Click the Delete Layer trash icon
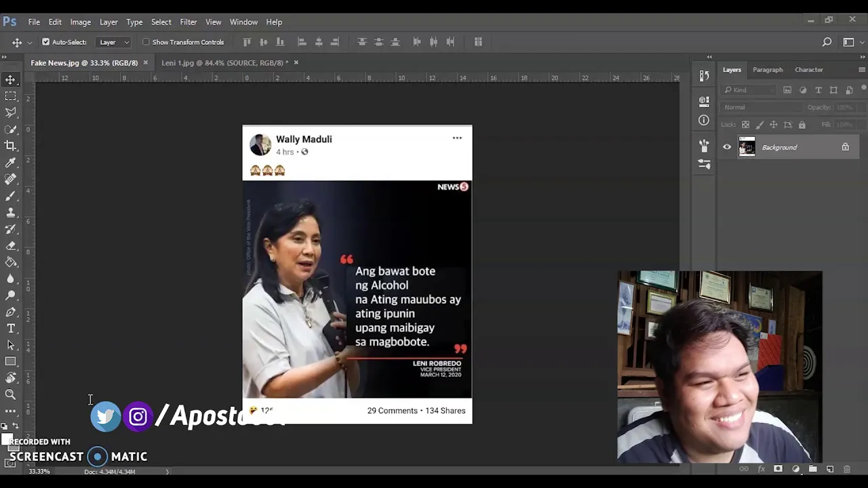Screen dimensions: 868x488 tap(846, 469)
